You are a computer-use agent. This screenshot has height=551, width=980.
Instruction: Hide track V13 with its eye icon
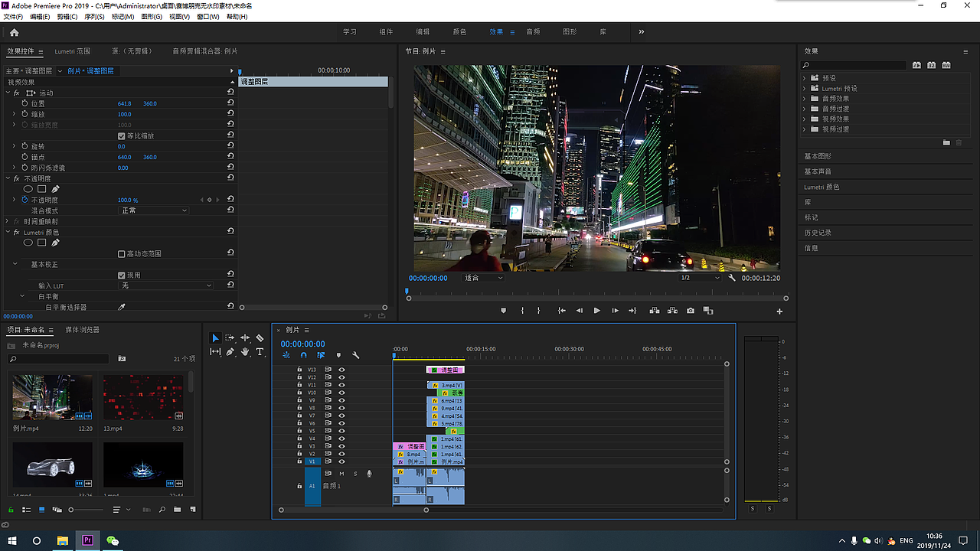click(341, 370)
